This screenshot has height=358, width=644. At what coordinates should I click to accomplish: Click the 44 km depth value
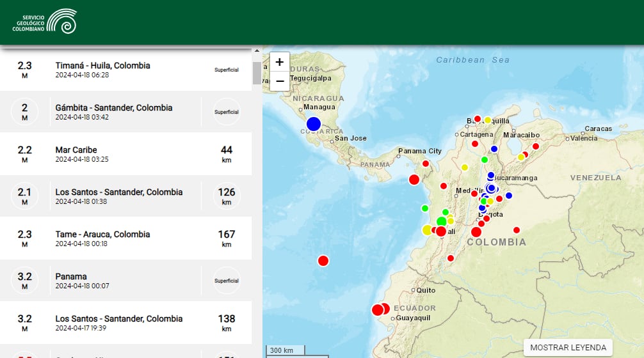tap(227, 154)
